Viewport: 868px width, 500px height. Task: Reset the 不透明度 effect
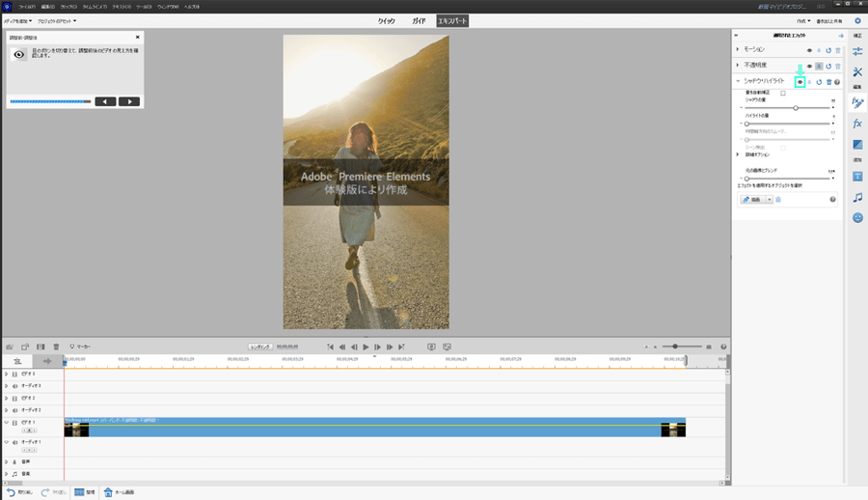(x=828, y=66)
